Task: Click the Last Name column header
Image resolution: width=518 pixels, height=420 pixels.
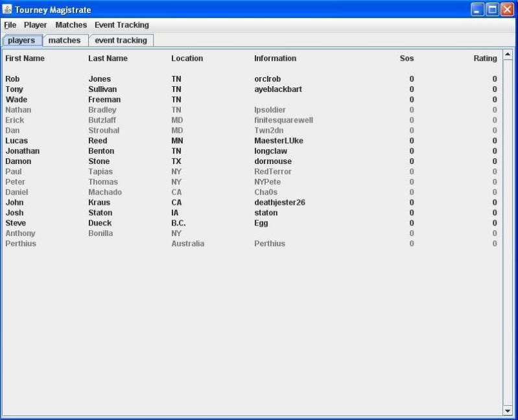Action: [108, 58]
